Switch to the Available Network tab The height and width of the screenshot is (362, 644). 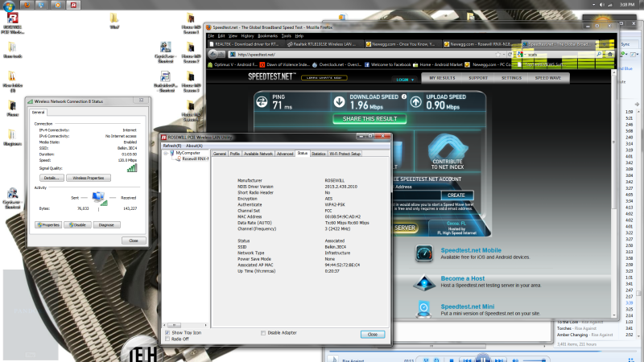[258, 154]
